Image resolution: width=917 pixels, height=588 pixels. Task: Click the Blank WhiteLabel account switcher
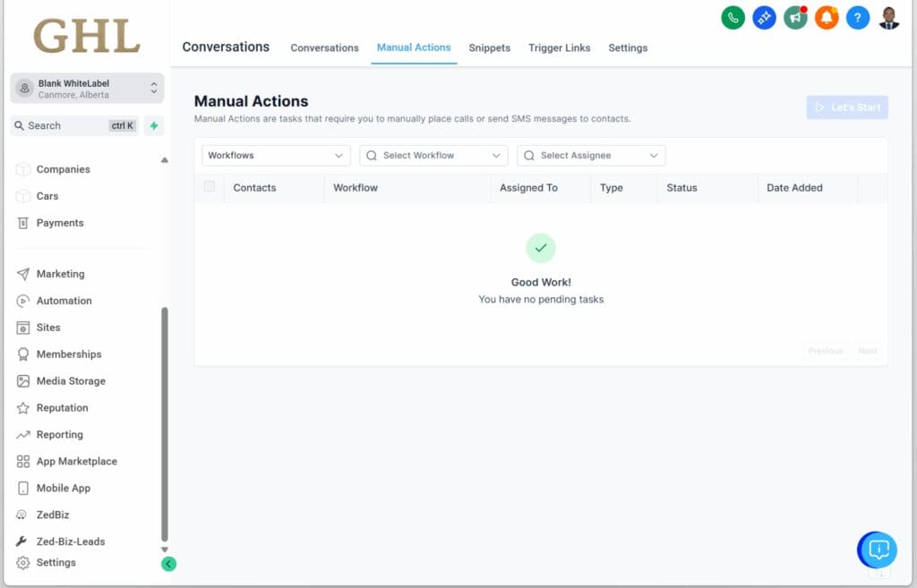[86, 88]
